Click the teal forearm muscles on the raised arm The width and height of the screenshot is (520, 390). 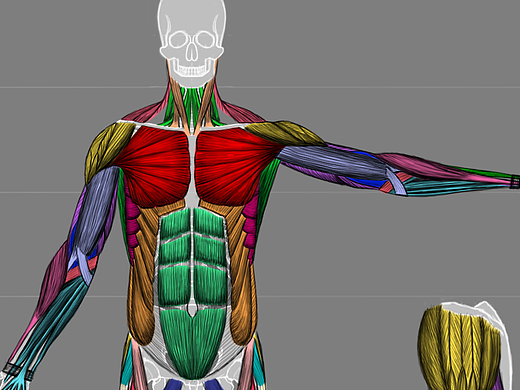(457, 187)
